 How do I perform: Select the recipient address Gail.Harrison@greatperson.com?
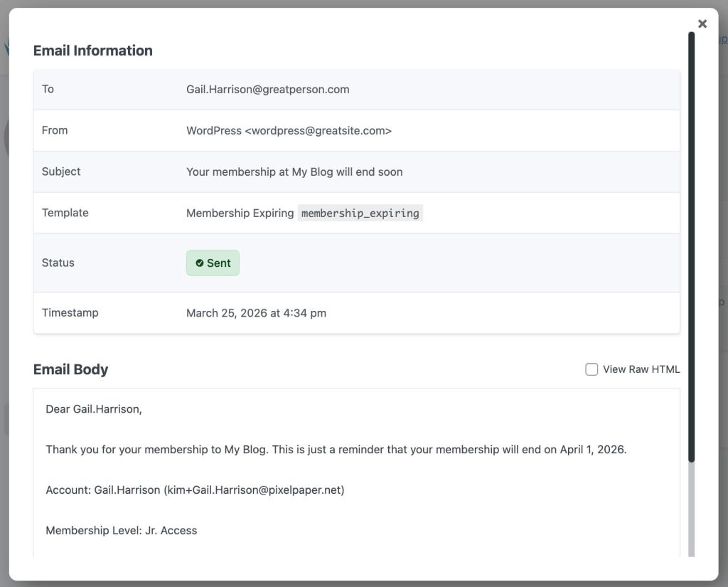click(x=267, y=89)
